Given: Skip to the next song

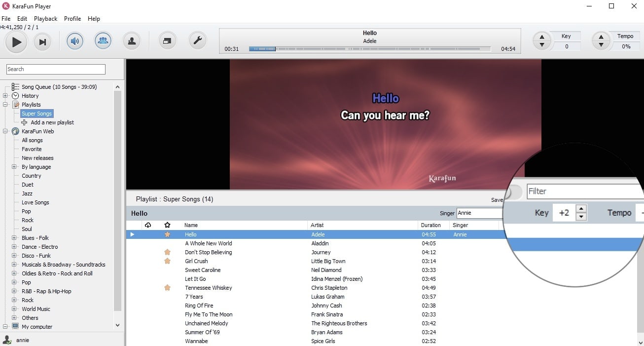Looking at the screenshot, I should pos(42,42).
